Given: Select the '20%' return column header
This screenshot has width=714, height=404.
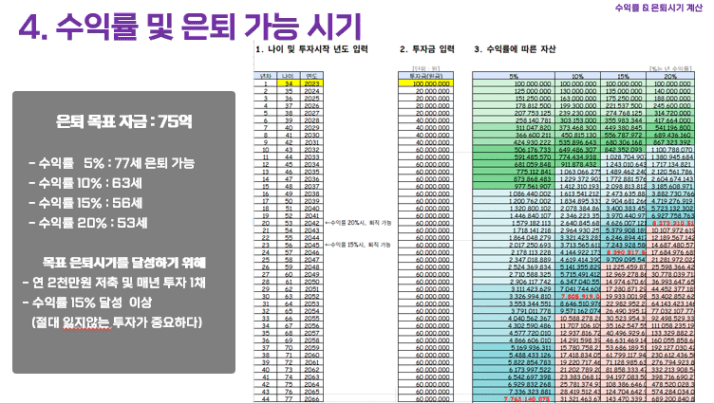Looking at the screenshot, I should pos(670,76).
